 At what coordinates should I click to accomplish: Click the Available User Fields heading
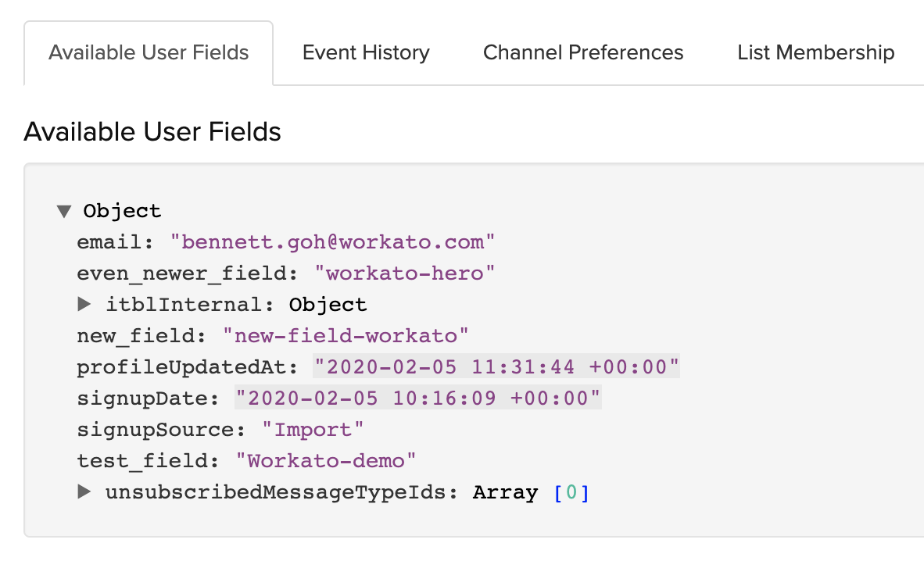coord(152,131)
